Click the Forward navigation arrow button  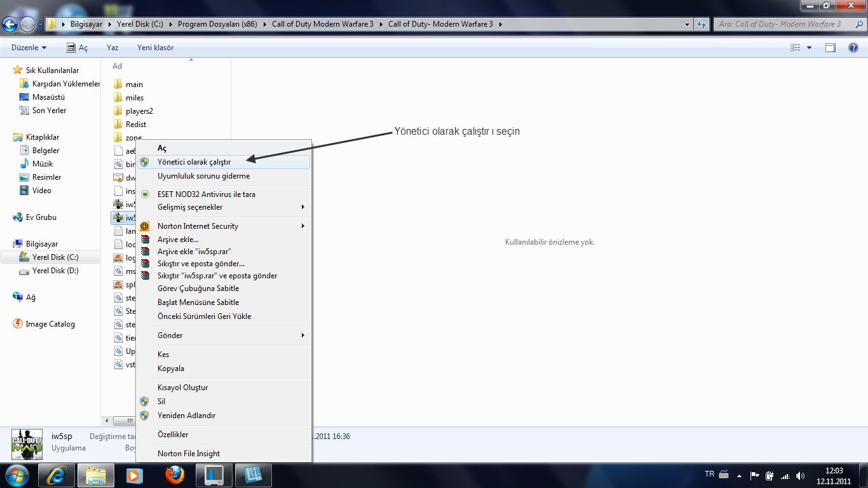pos(27,24)
